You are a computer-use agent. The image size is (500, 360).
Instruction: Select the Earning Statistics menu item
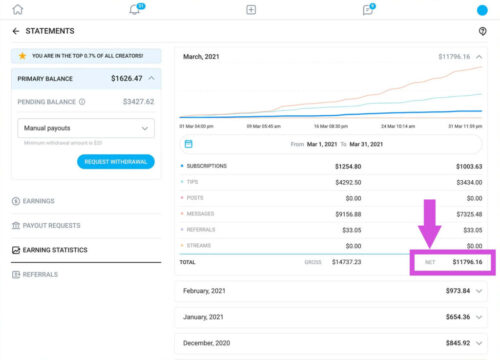[x=50, y=250]
